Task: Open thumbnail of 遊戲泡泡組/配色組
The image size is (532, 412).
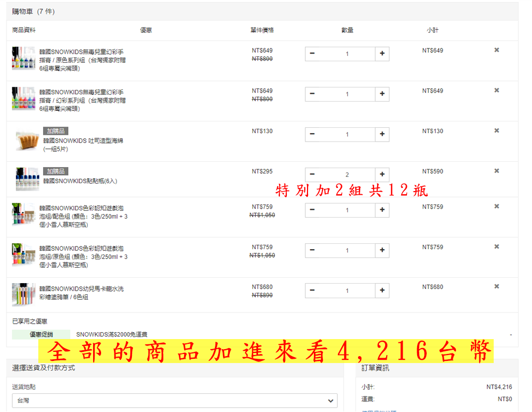Action: click(23, 215)
